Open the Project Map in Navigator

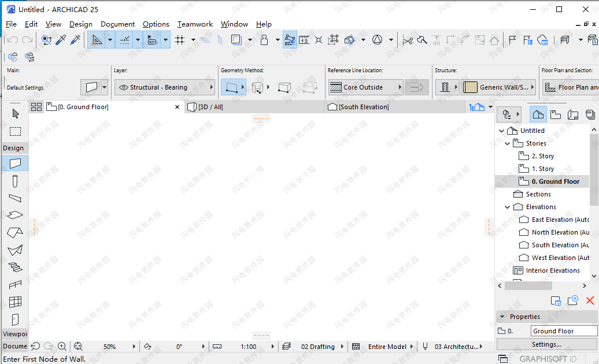(538, 114)
